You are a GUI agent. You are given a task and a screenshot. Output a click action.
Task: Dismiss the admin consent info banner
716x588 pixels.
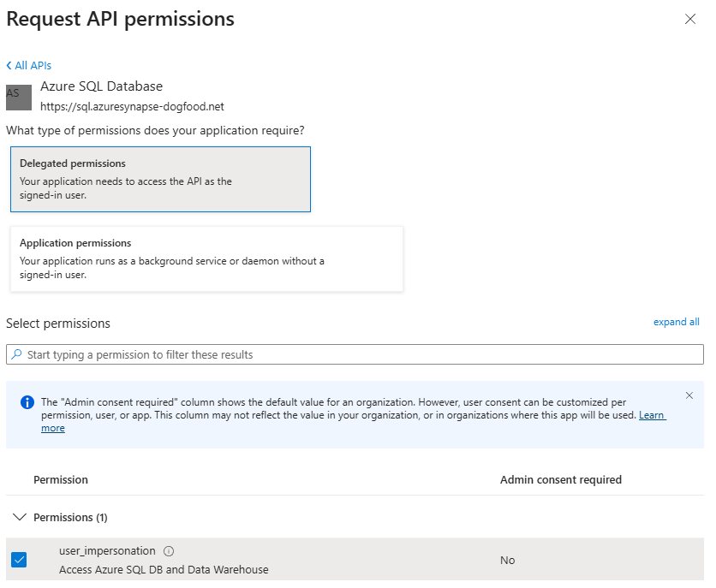click(x=689, y=395)
